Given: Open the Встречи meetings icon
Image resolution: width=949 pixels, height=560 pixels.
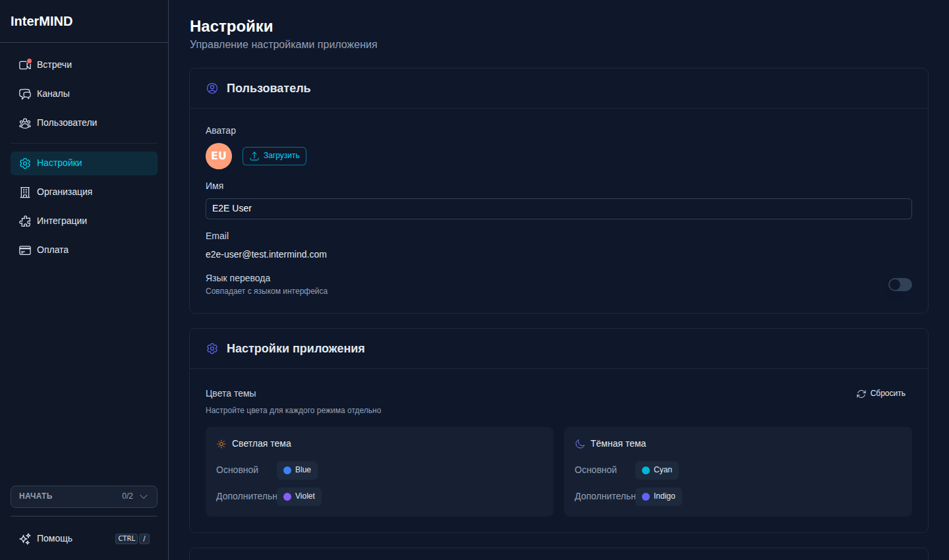Looking at the screenshot, I should [x=25, y=65].
